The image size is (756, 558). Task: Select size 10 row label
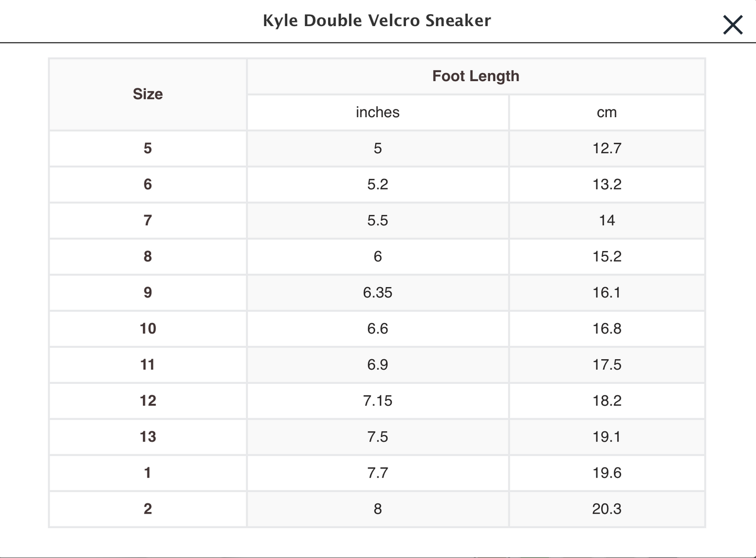click(x=148, y=329)
